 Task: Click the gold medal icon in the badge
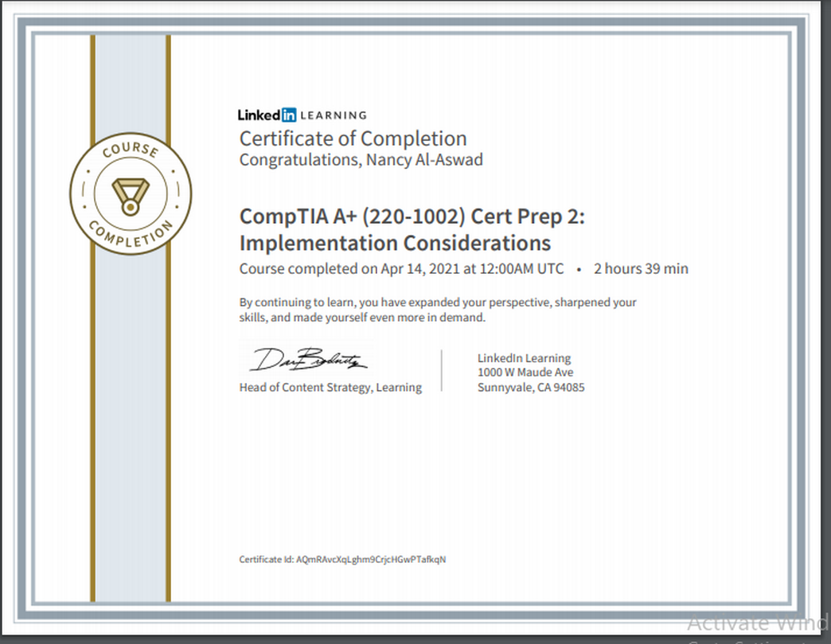(x=130, y=193)
